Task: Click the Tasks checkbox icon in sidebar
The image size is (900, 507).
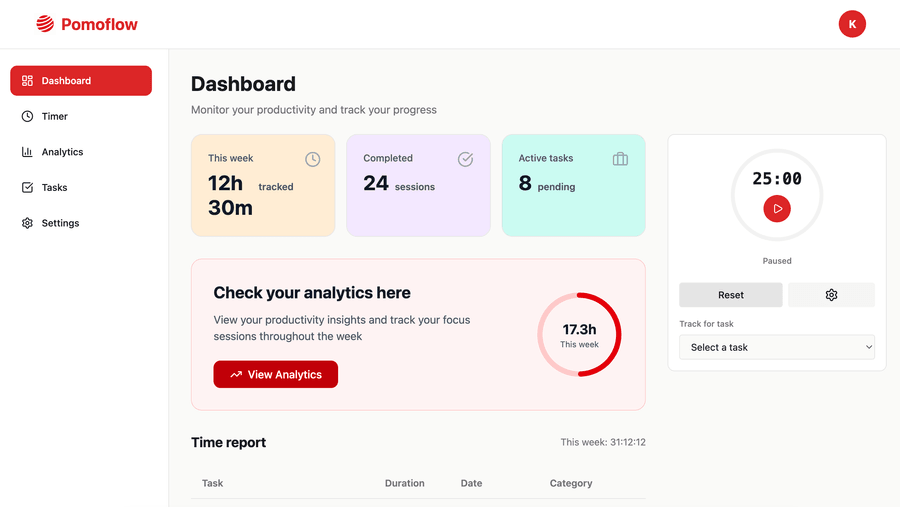Action: (27, 187)
